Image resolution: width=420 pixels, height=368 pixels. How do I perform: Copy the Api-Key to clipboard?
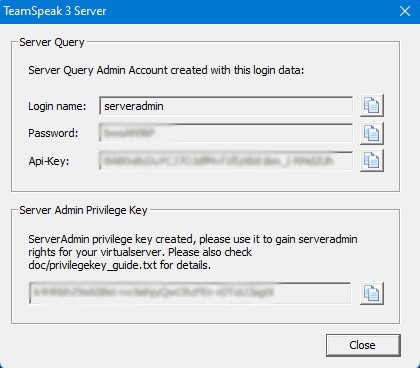pos(372,161)
